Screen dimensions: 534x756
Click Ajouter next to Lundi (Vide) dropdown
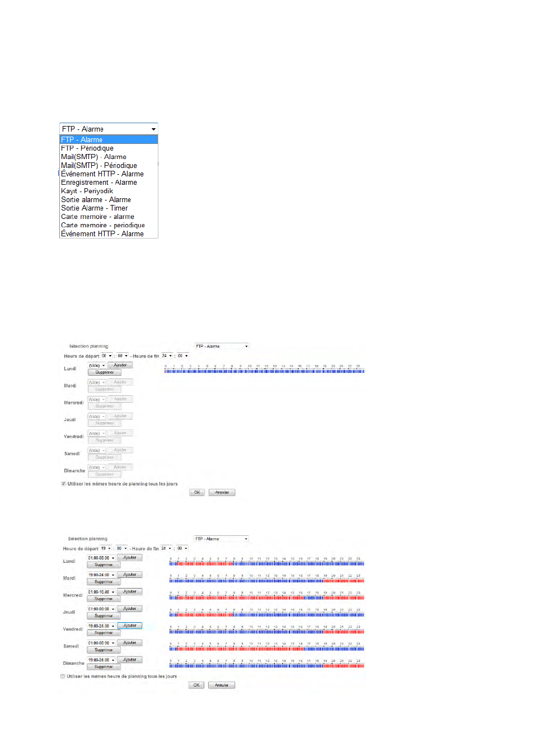(120, 365)
